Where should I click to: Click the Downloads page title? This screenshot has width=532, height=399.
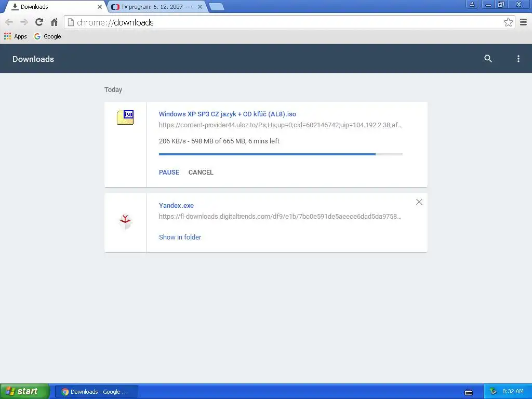coord(33,59)
